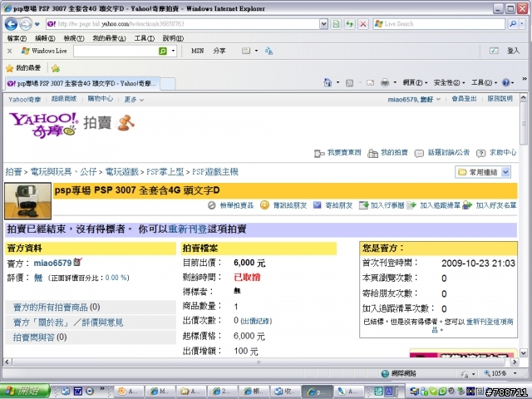Click the compatibility view icon beside address bar
Image resolution: width=532 pixels, height=399 pixels.
coord(336,24)
